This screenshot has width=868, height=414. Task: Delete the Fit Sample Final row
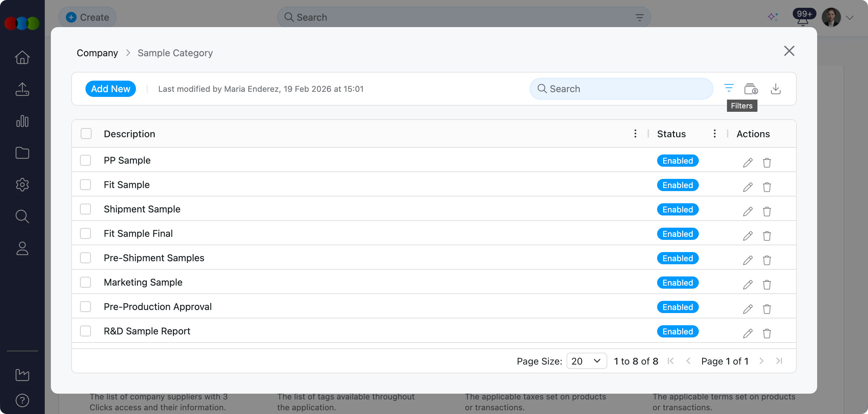tap(767, 236)
